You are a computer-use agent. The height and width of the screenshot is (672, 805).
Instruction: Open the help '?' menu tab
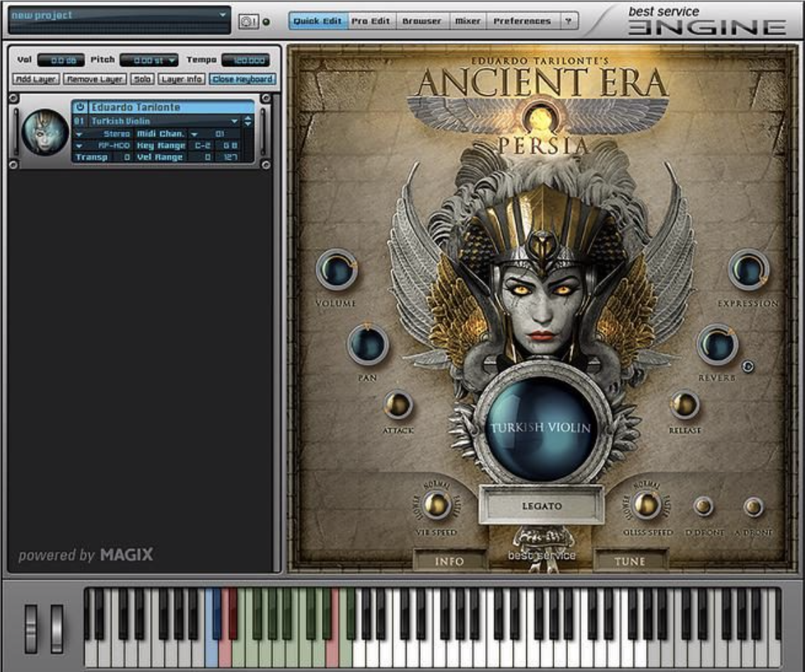pos(568,21)
